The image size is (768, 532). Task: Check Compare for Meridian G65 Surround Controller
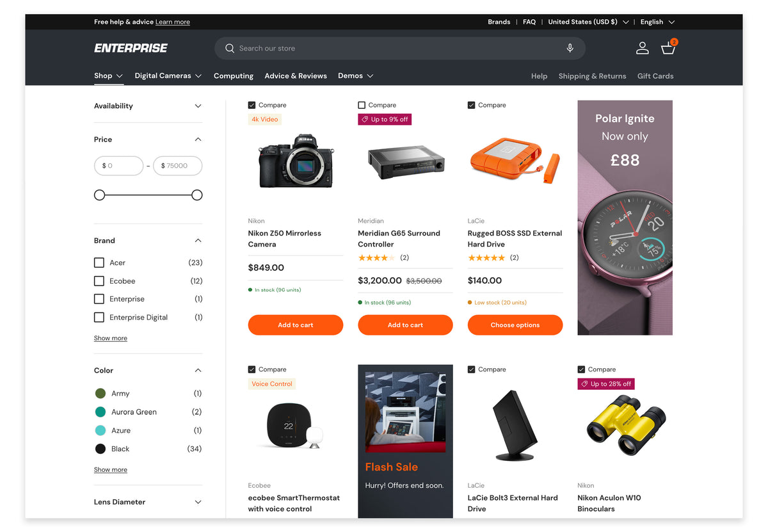pos(362,105)
